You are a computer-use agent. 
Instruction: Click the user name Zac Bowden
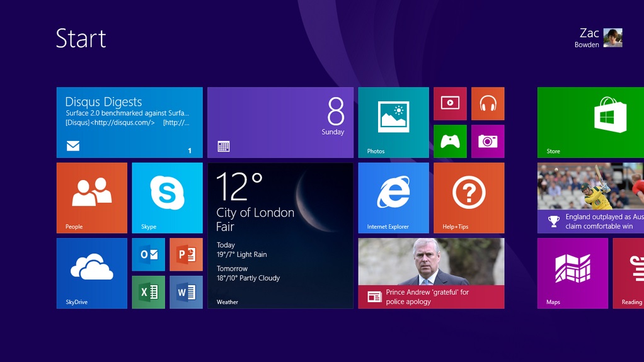(x=587, y=38)
